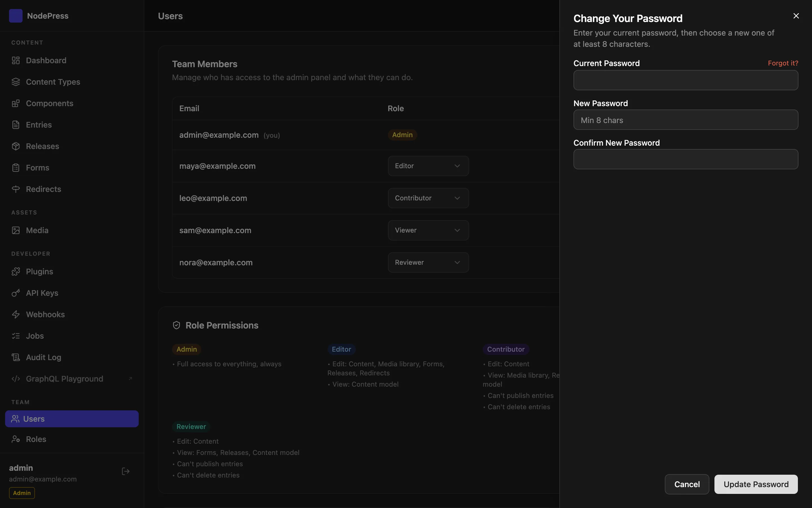Image resolution: width=812 pixels, height=508 pixels.
Task: Close the Change Your Password panel
Action: click(796, 16)
